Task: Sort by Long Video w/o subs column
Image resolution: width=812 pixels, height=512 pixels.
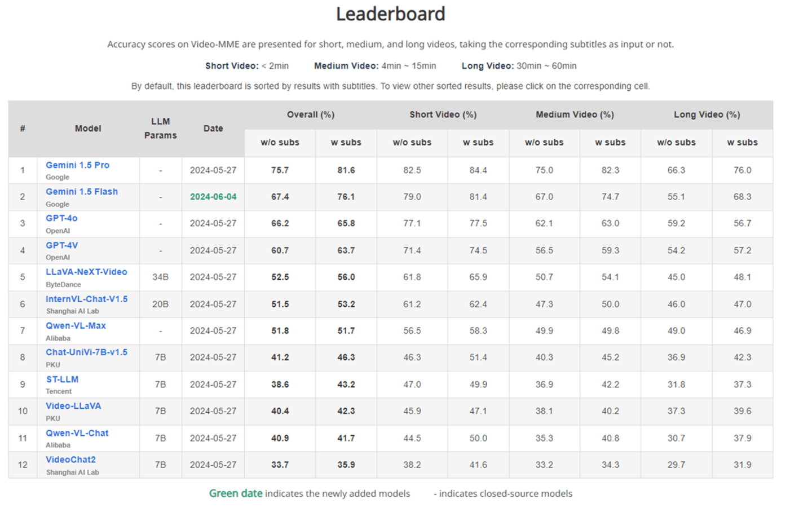Action: point(676,143)
